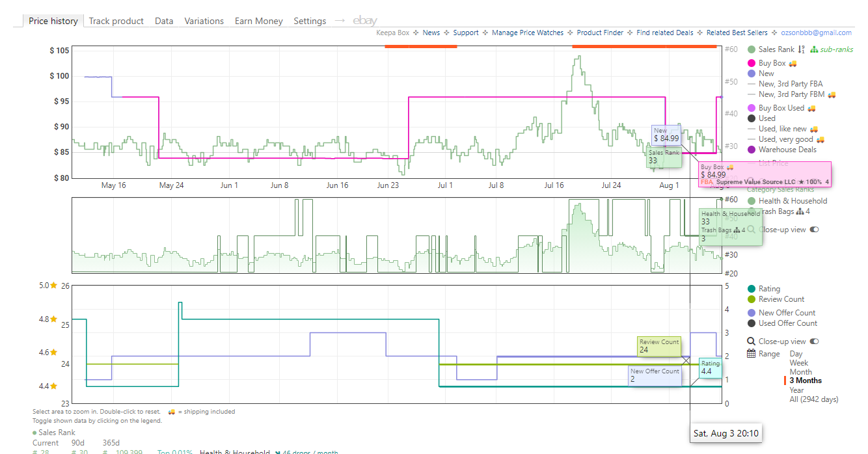Open the Data tab
The height and width of the screenshot is (454, 868).
click(164, 21)
